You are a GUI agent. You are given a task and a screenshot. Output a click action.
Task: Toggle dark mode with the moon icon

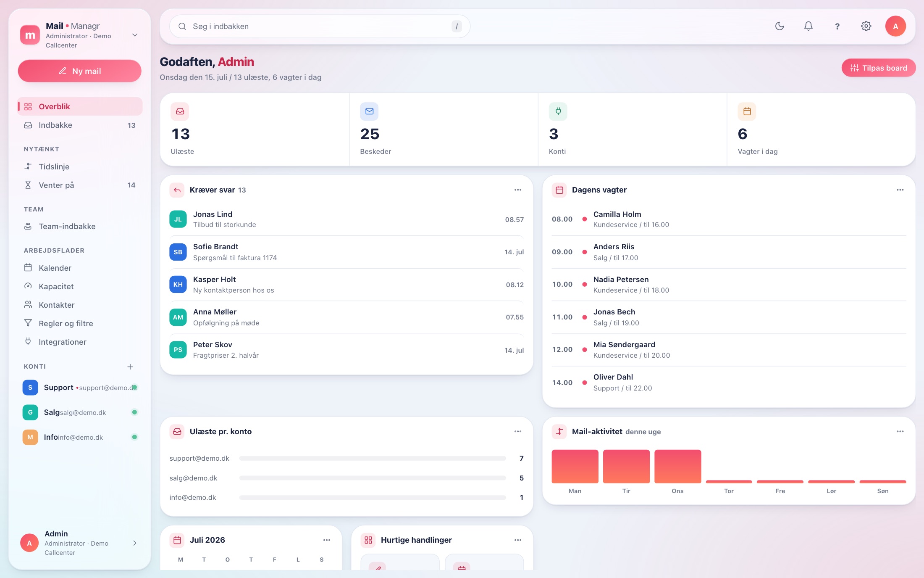780,26
